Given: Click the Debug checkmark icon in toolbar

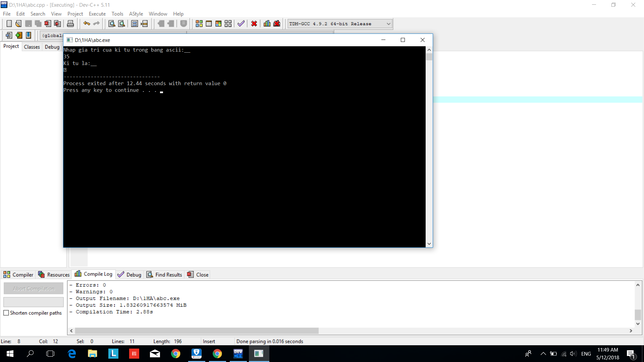Looking at the screenshot, I should pos(241,23).
